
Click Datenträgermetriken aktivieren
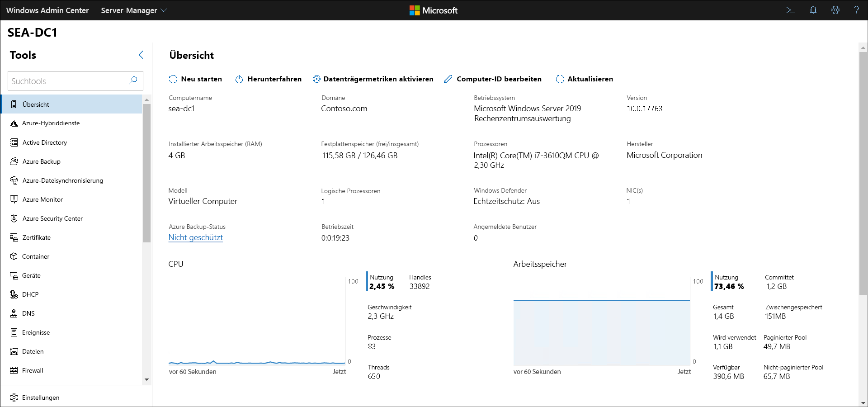(x=373, y=79)
